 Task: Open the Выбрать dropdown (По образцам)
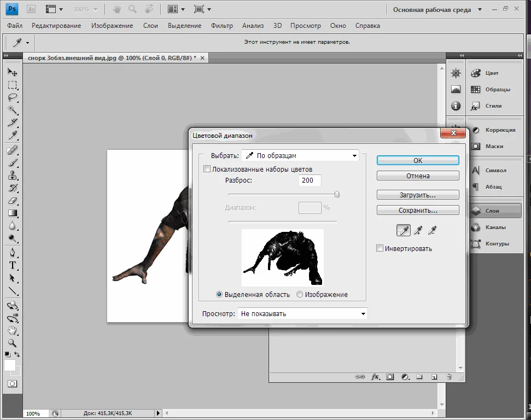300,156
